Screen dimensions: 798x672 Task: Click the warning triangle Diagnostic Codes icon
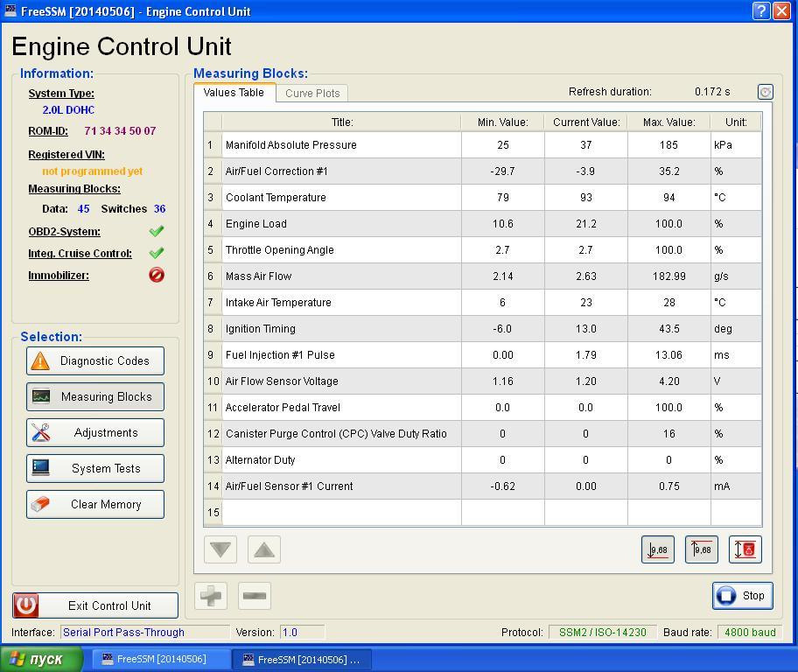coord(40,361)
